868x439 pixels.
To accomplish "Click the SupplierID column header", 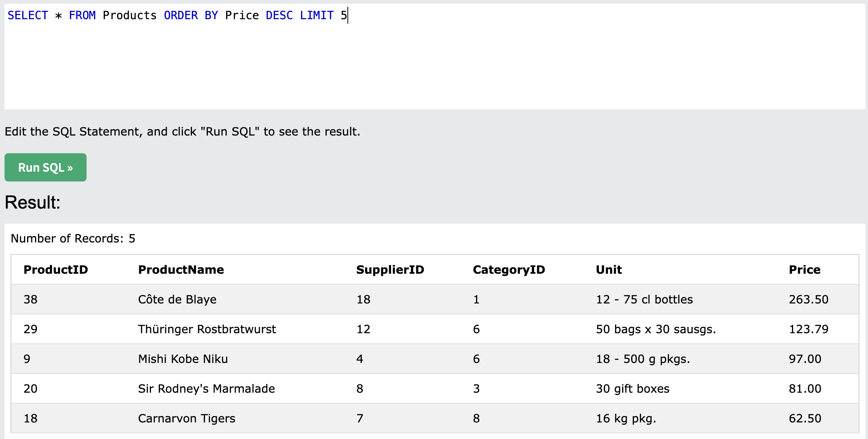I will click(x=390, y=270).
